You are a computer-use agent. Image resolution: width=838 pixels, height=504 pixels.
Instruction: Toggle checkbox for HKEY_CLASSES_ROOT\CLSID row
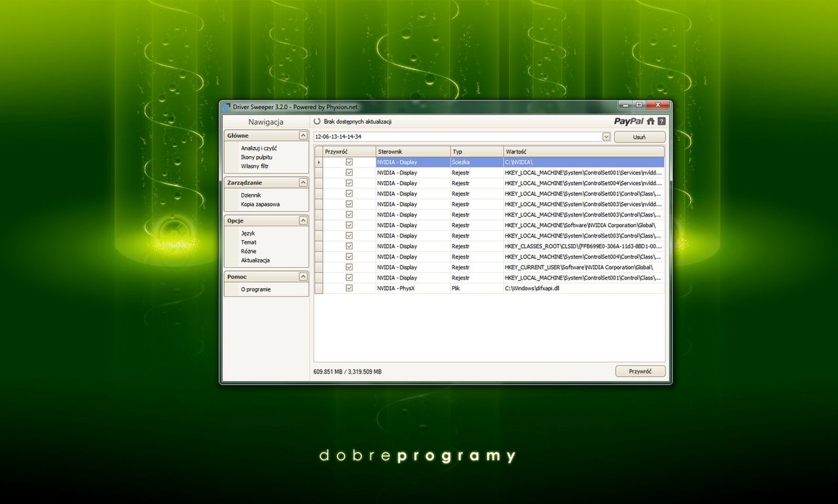point(349,246)
